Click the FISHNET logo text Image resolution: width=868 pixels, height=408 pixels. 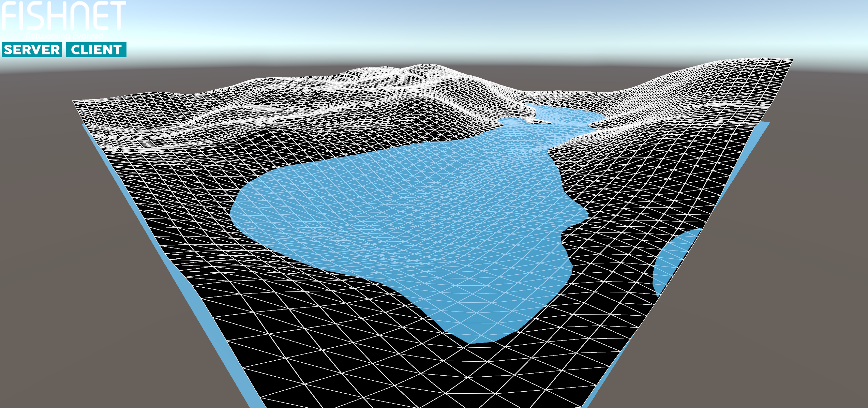[x=64, y=15]
